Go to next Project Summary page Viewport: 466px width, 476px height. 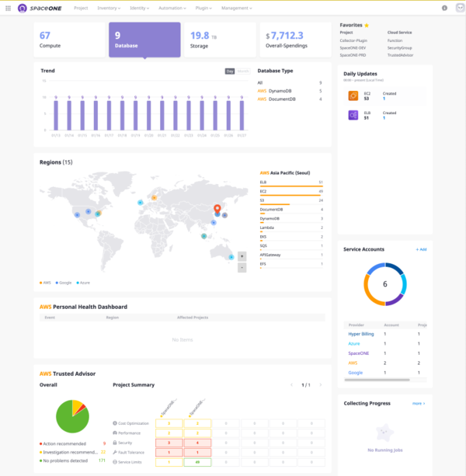click(320, 385)
